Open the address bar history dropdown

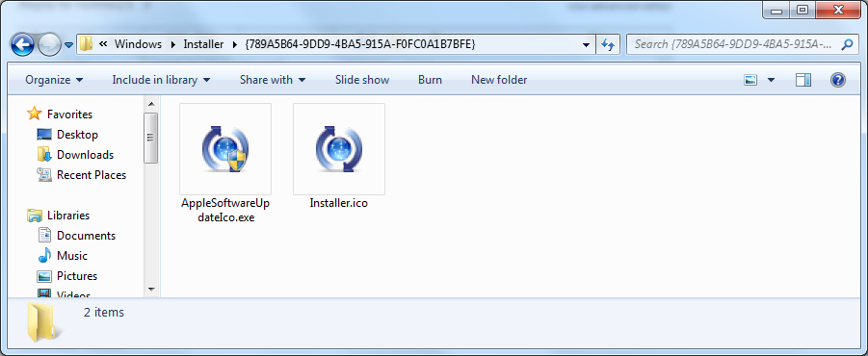click(587, 45)
